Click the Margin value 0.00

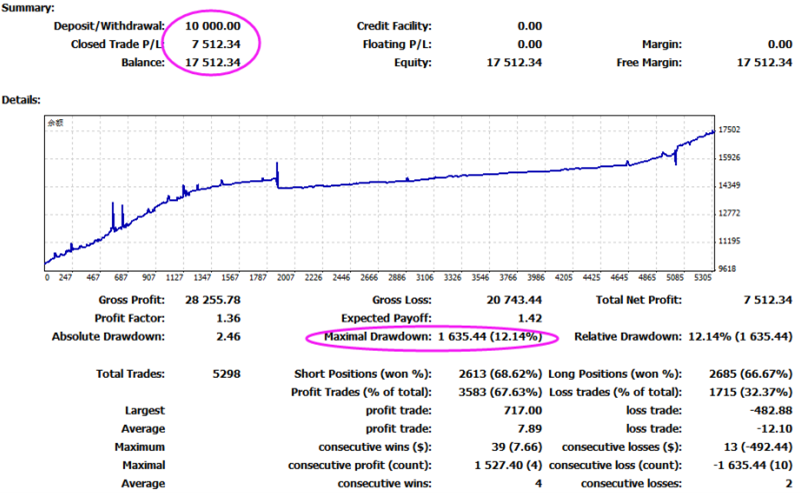pyautogui.click(x=779, y=44)
